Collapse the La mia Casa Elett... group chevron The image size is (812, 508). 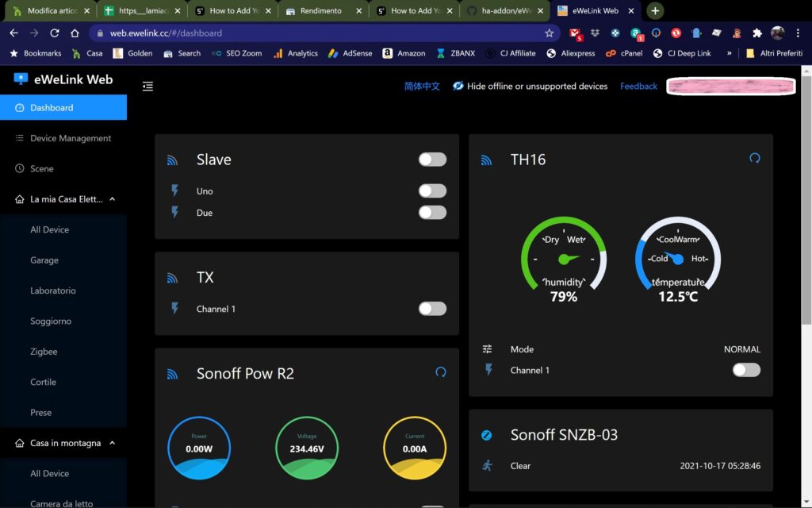pos(113,199)
